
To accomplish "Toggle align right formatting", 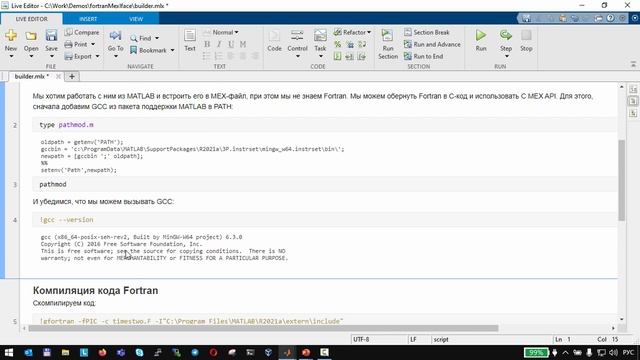I will (255, 56).
